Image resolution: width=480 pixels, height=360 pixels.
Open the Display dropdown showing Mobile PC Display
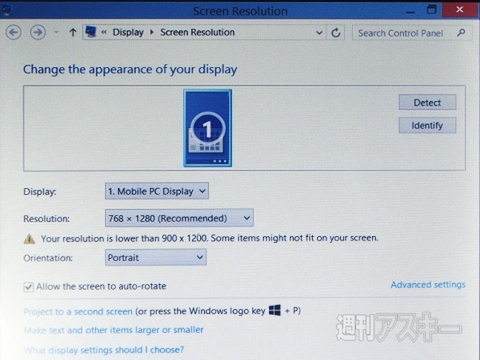(157, 191)
